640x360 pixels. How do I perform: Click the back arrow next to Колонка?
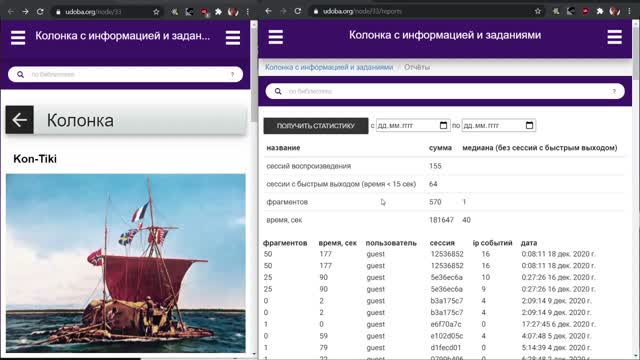(x=19, y=120)
